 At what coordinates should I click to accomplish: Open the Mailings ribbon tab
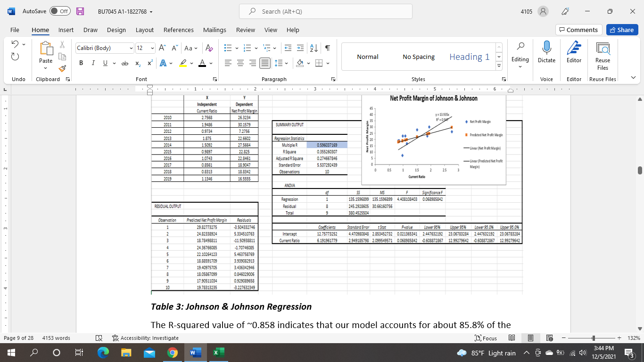click(x=215, y=30)
